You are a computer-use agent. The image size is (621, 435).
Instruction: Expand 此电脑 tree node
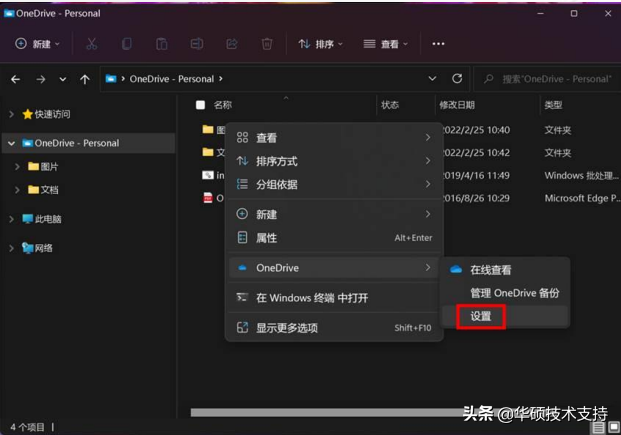11,219
